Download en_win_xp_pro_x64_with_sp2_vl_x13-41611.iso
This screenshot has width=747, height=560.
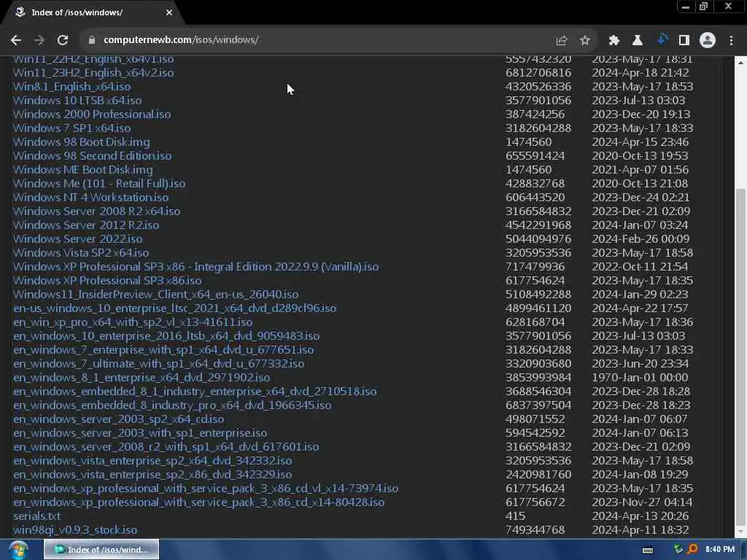pos(133,322)
